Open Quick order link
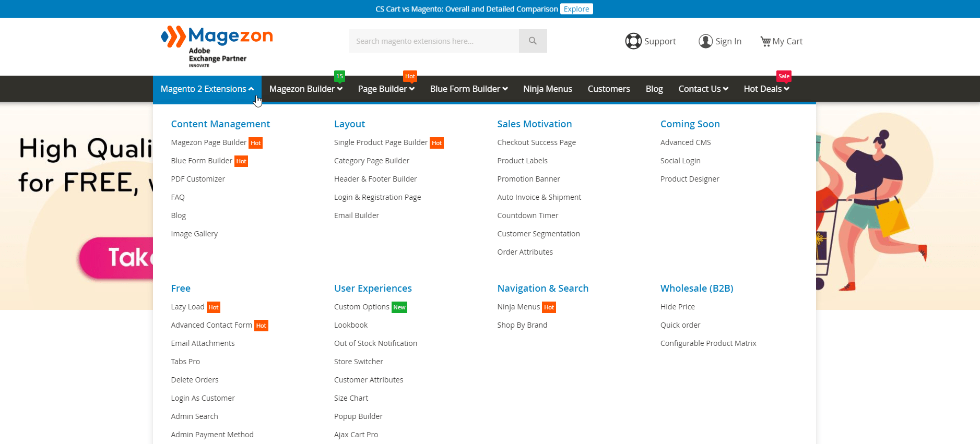980x444 pixels. click(680, 325)
